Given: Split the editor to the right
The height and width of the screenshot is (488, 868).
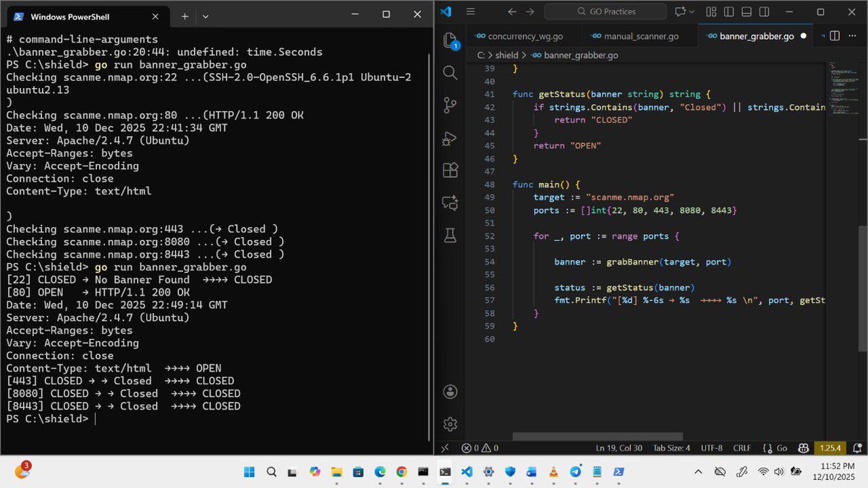Looking at the screenshot, I should point(834,35).
